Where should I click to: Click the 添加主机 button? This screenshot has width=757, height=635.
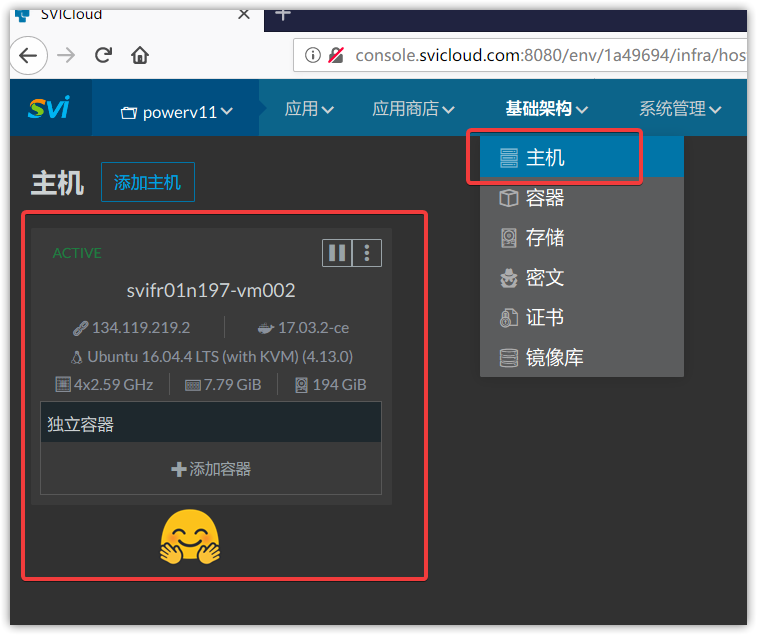click(x=148, y=182)
